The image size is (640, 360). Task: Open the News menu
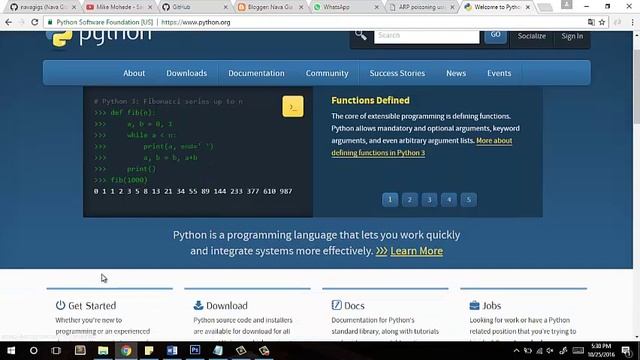click(x=456, y=73)
